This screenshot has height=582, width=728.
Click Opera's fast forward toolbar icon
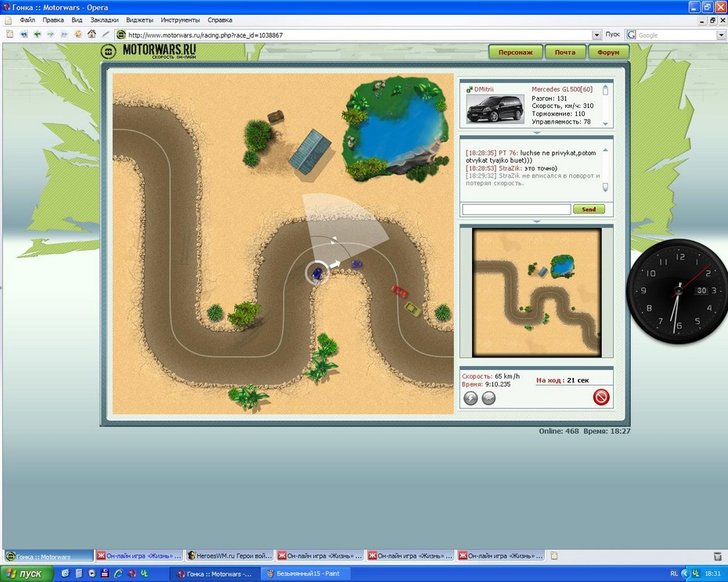(64, 34)
